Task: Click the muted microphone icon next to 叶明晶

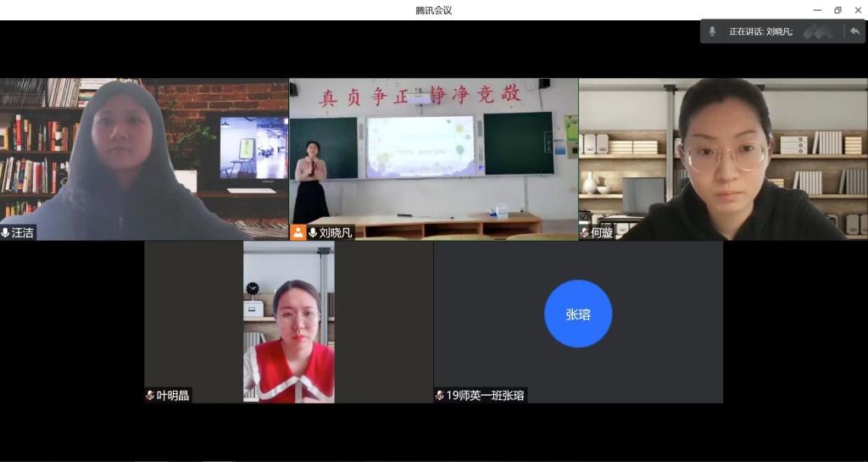Action: (x=150, y=395)
